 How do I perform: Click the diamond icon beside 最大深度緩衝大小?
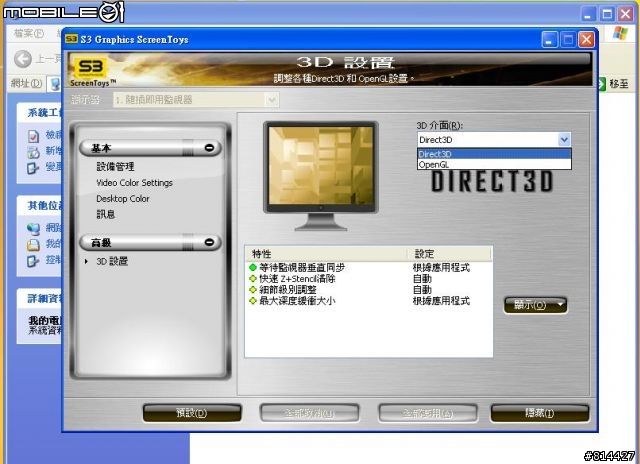253,301
